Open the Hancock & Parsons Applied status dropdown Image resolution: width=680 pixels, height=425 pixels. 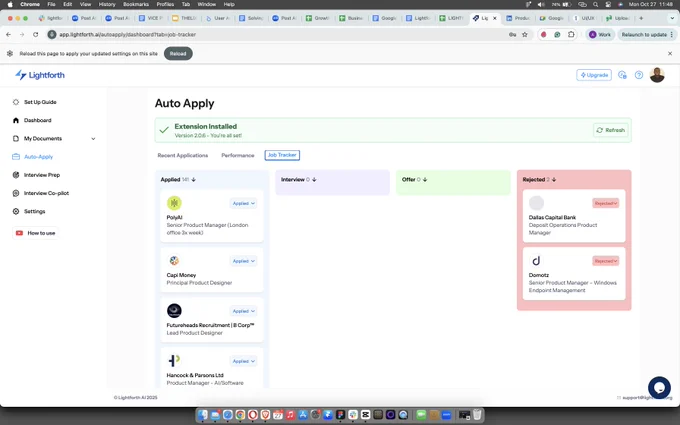[x=243, y=361]
